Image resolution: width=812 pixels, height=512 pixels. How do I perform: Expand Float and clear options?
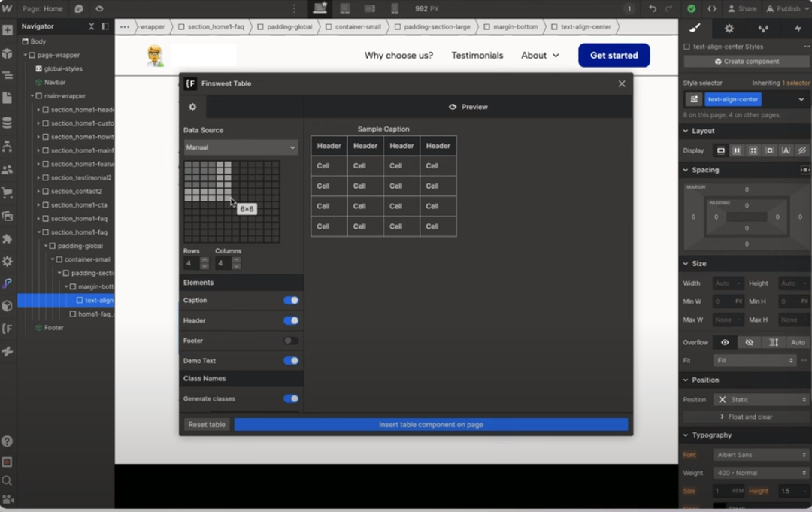click(x=747, y=417)
